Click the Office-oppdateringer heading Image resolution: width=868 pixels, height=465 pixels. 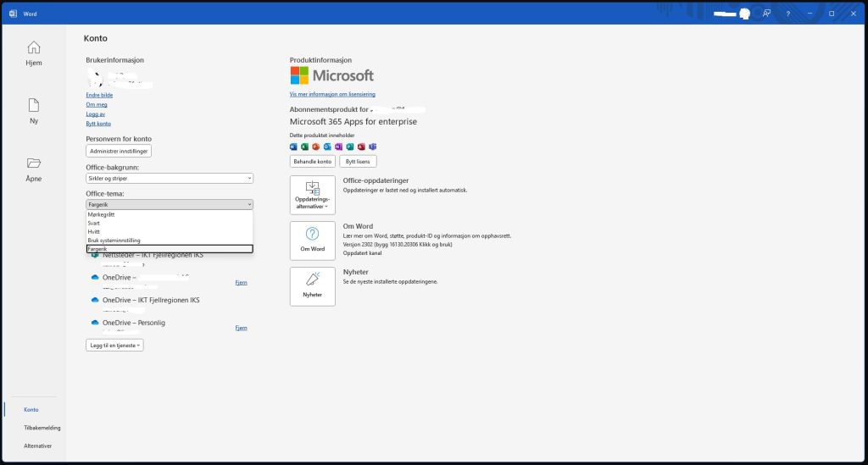point(376,180)
